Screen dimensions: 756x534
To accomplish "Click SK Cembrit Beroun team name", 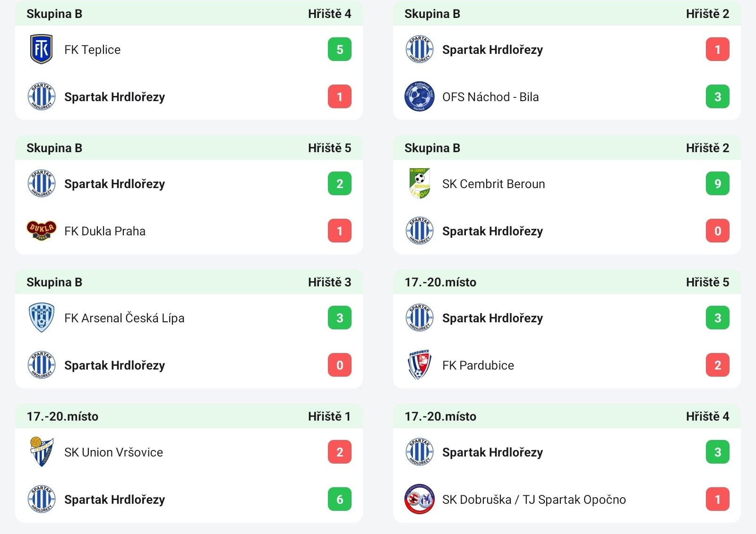I will [494, 184].
